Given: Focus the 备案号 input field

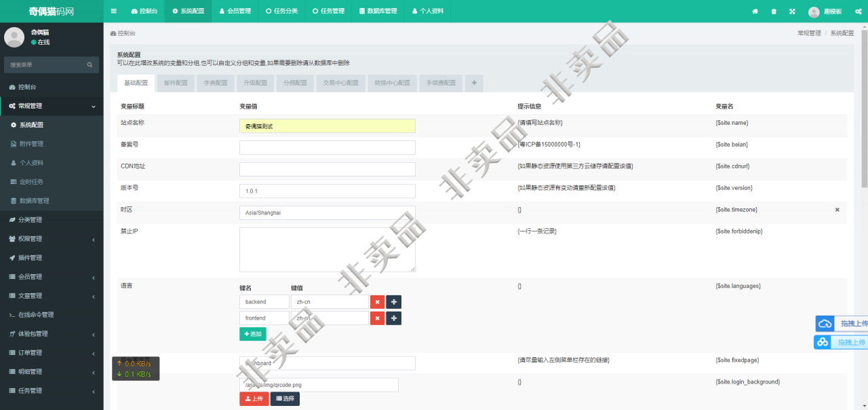Looking at the screenshot, I should [x=328, y=147].
